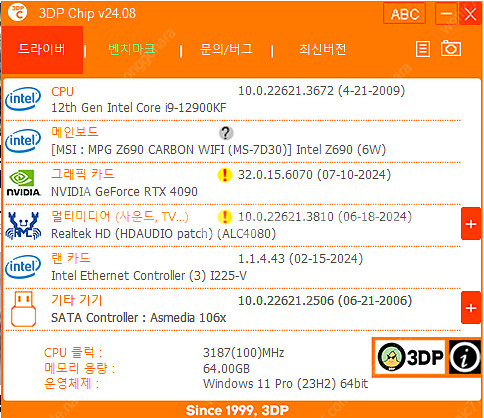Open the 문의/버그 tab
Screen dimensions: 484x418
[226, 49]
